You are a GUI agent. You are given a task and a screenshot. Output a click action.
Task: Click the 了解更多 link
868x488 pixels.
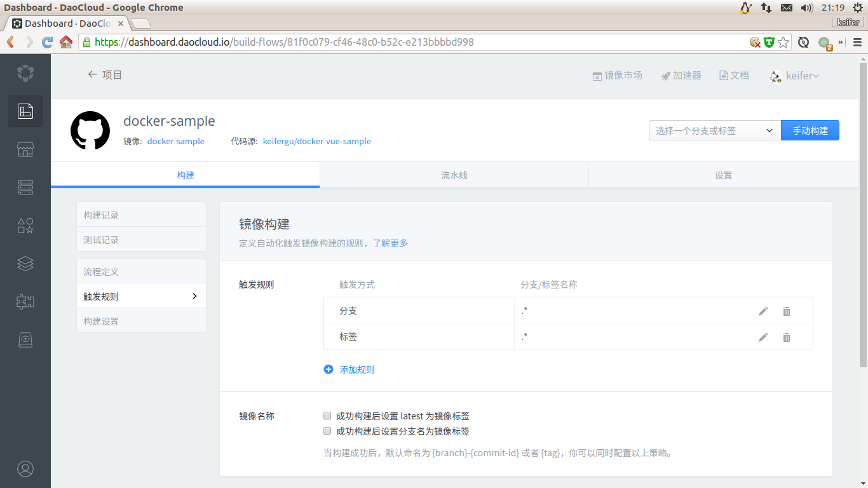tap(390, 243)
